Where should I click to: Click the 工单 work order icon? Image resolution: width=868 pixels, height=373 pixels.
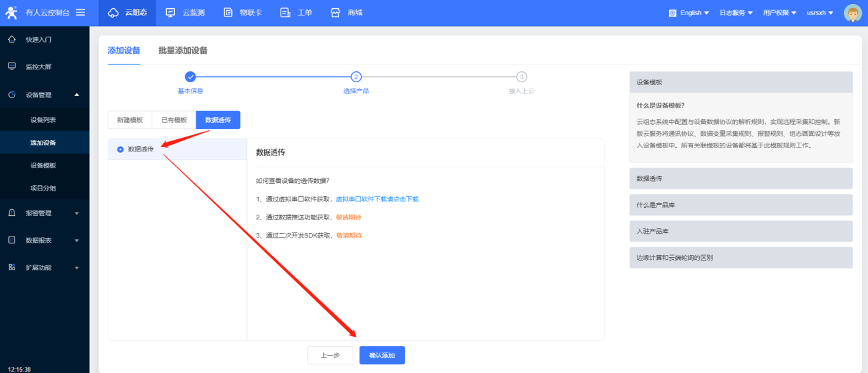tap(285, 12)
